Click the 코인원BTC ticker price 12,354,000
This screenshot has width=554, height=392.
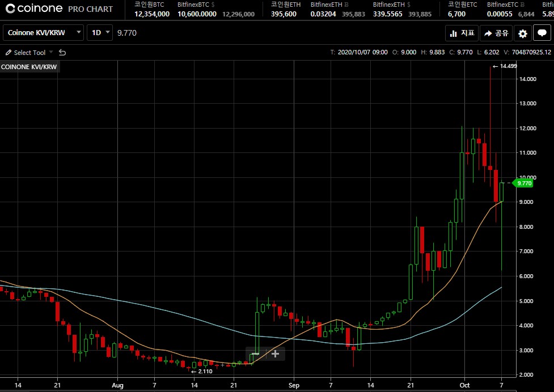(x=152, y=14)
